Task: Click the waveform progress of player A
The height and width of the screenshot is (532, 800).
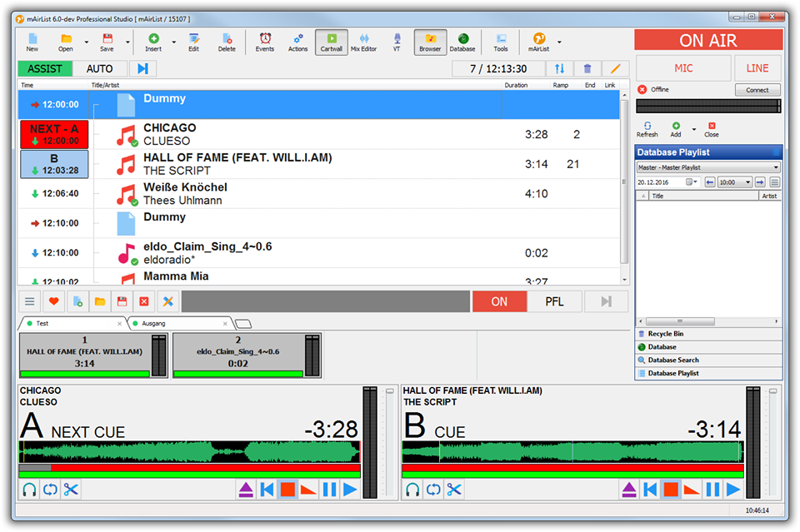Action: click(x=189, y=452)
